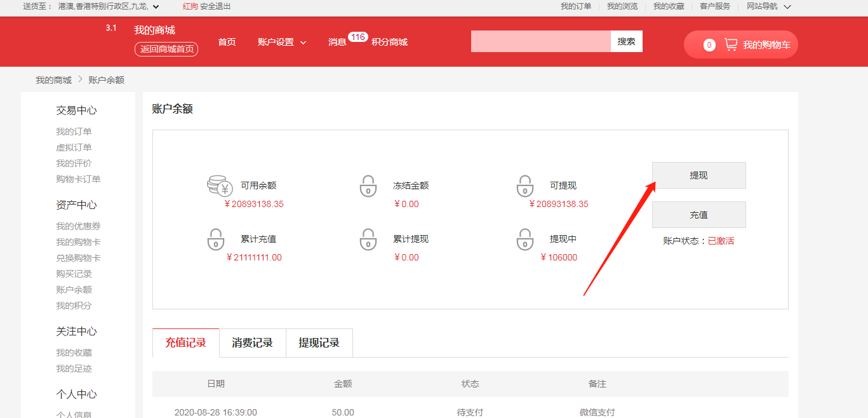
Task: Open the shopping cart icon
Action: 731,44
